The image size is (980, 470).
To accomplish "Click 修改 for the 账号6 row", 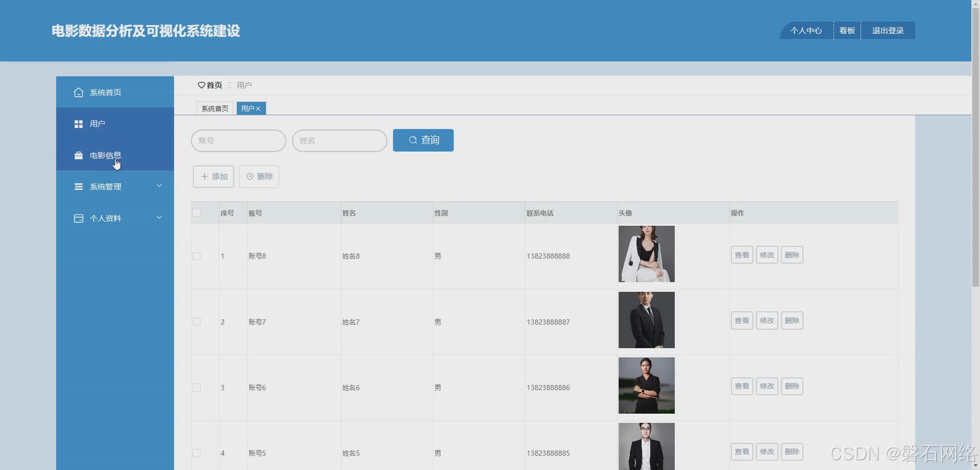I will click(767, 386).
